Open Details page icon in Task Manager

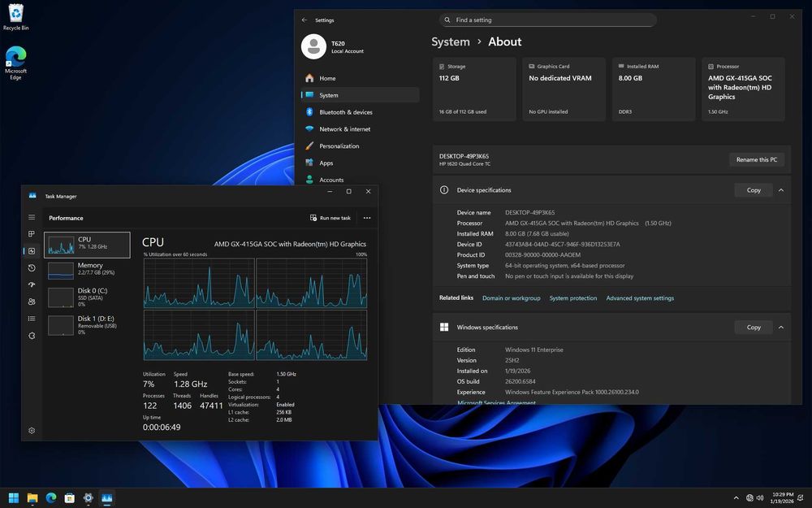tap(32, 319)
